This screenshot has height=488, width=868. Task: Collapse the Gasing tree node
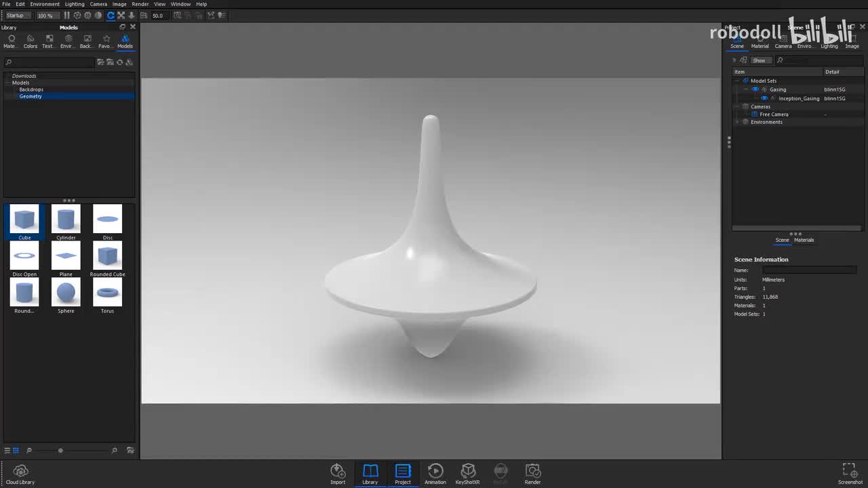746,89
